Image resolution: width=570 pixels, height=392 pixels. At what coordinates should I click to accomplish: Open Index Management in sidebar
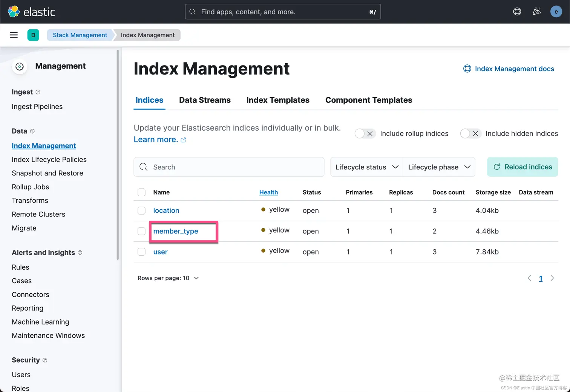tap(44, 146)
